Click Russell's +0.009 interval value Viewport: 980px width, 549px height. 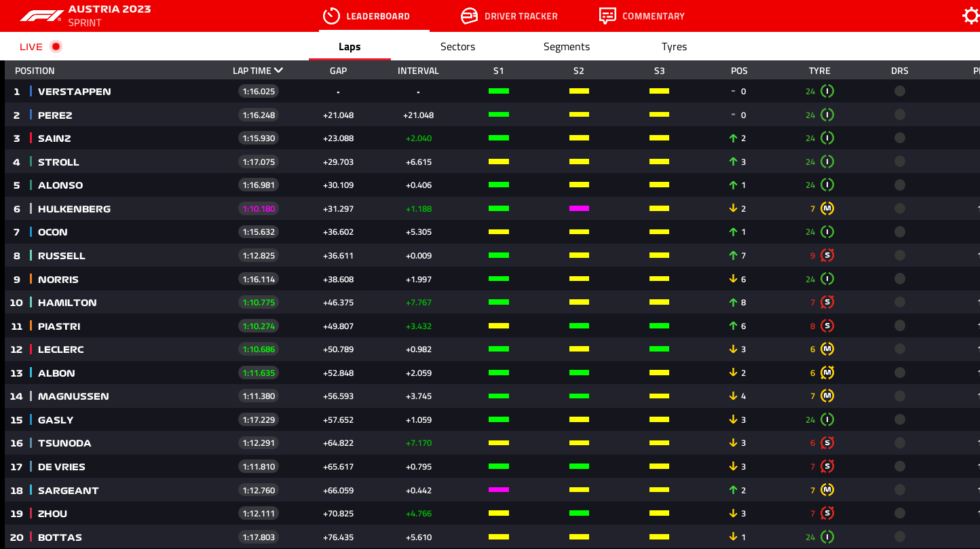418,256
